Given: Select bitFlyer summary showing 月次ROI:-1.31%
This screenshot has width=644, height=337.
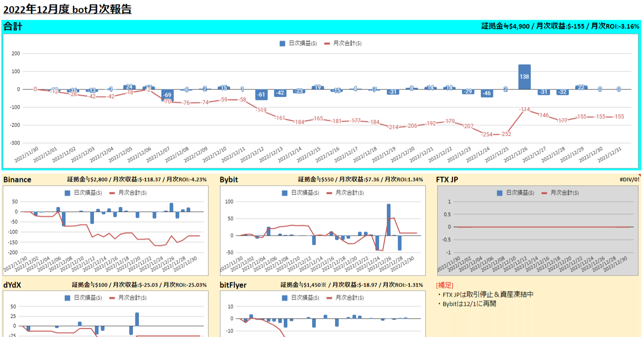Looking at the screenshot, I should (352, 285).
